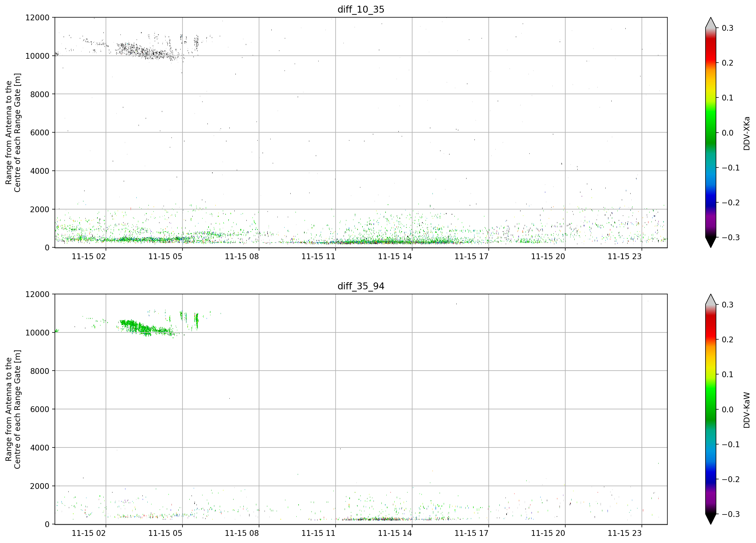
Task: Click the 0.3 tick on DDV-KaW colorbar
Action: (728, 305)
